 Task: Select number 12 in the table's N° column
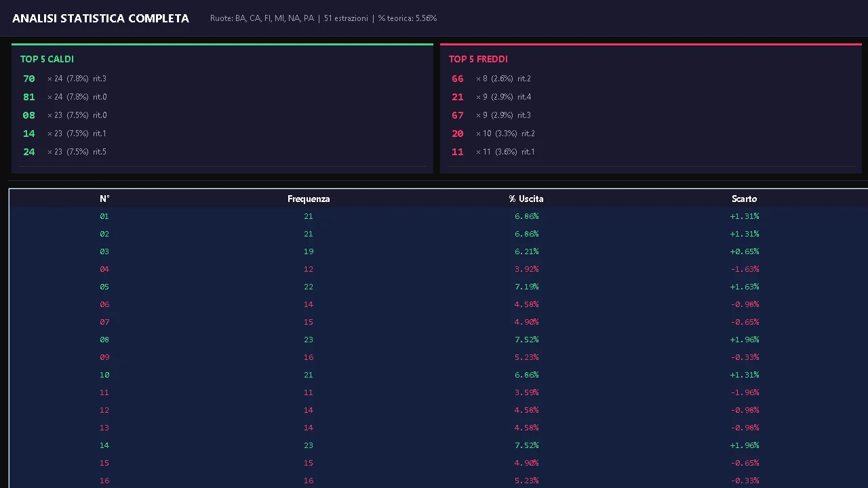[x=104, y=410]
